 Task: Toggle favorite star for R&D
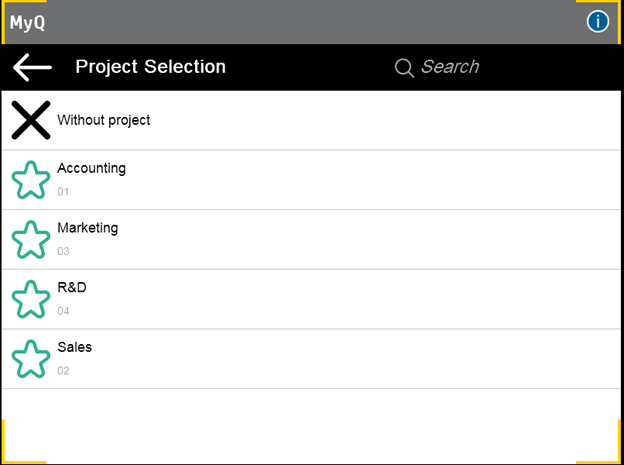pos(31,299)
